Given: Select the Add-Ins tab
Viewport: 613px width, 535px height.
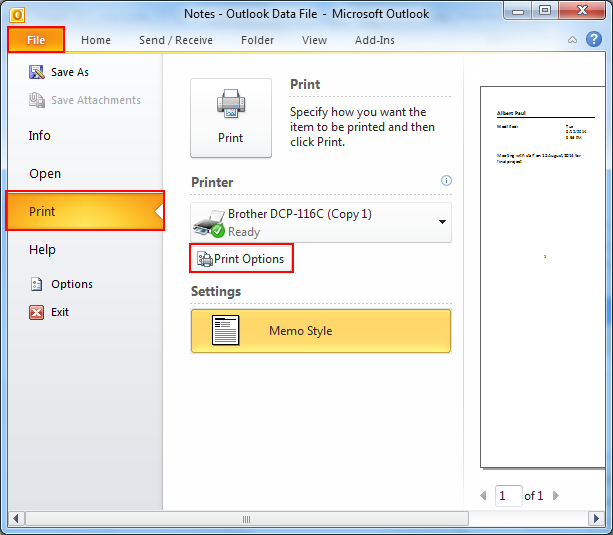Looking at the screenshot, I should pos(375,40).
